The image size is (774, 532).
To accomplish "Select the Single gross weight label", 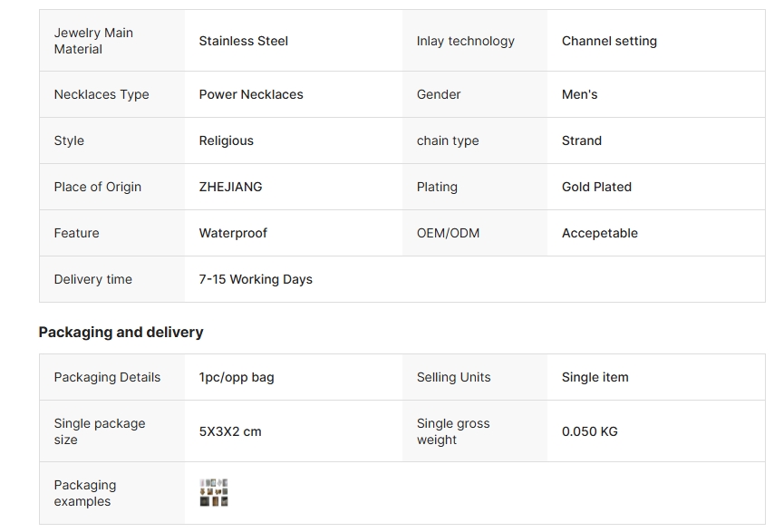I will click(x=453, y=431).
